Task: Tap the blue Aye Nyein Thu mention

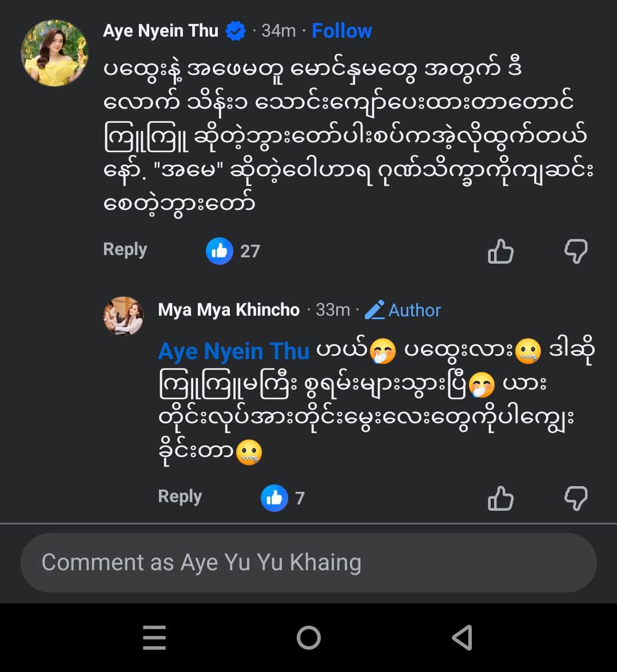Action: point(233,351)
